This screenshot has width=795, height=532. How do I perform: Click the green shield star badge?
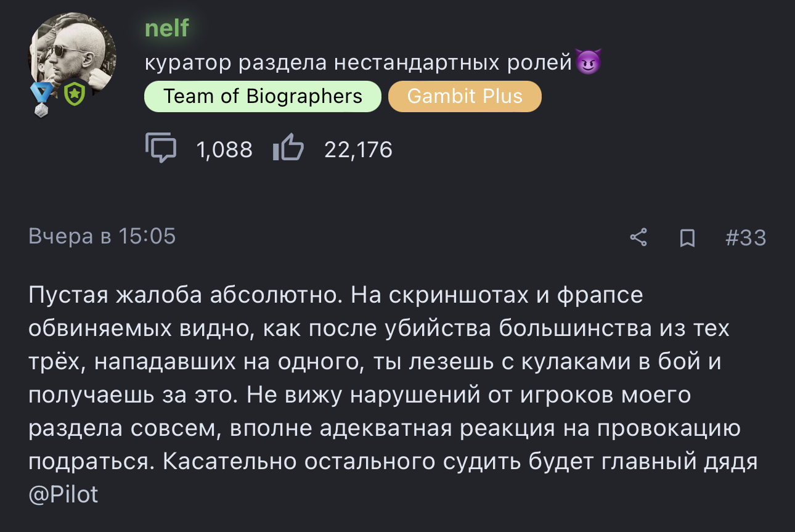pyautogui.click(x=74, y=94)
